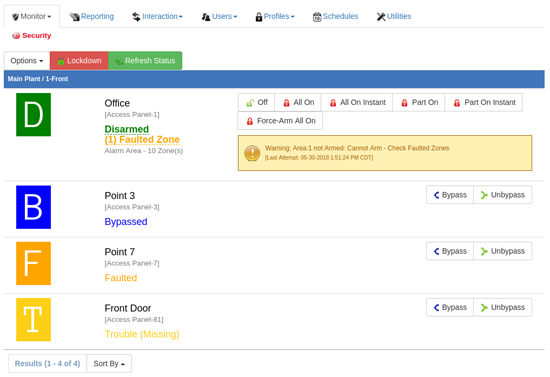550x377 pixels.
Task: Arm the Office with All On
Action: [298, 102]
